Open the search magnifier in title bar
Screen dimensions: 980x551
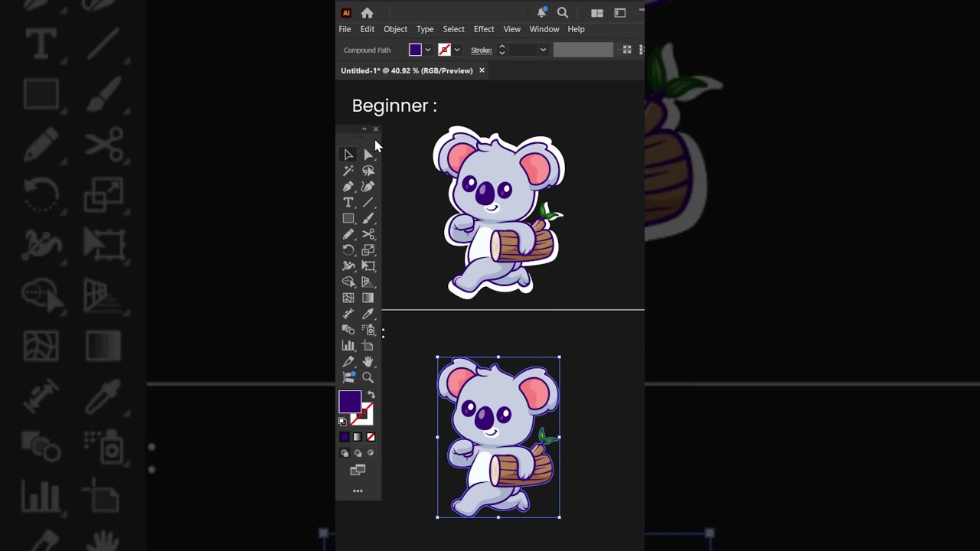563,12
